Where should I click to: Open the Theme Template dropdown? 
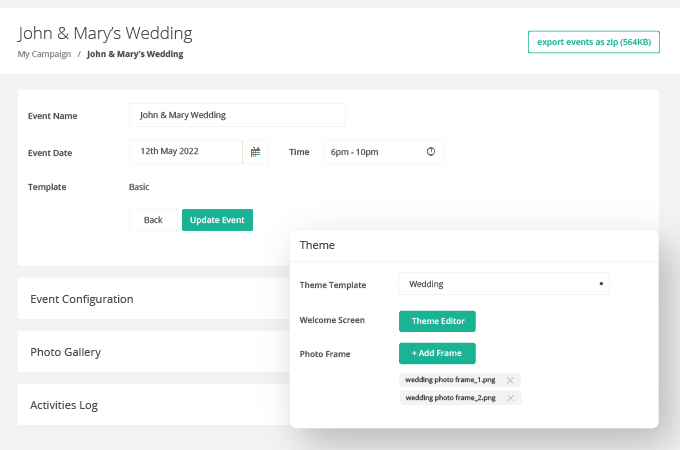[504, 284]
